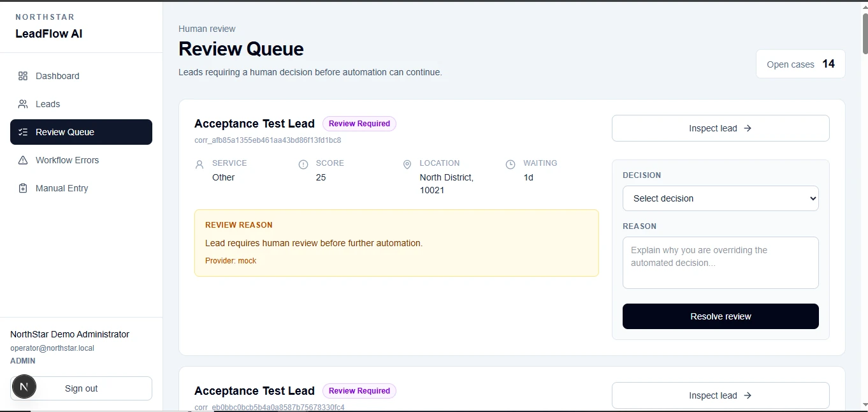
Task: Click the ADMIN role label
Action: point(23,361)
